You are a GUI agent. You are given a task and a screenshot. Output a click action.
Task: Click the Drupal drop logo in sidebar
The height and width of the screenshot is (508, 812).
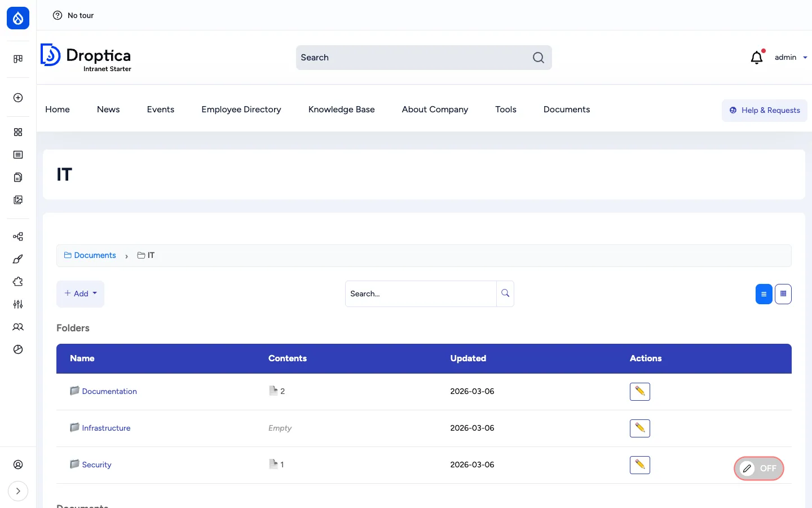[18, 18]
